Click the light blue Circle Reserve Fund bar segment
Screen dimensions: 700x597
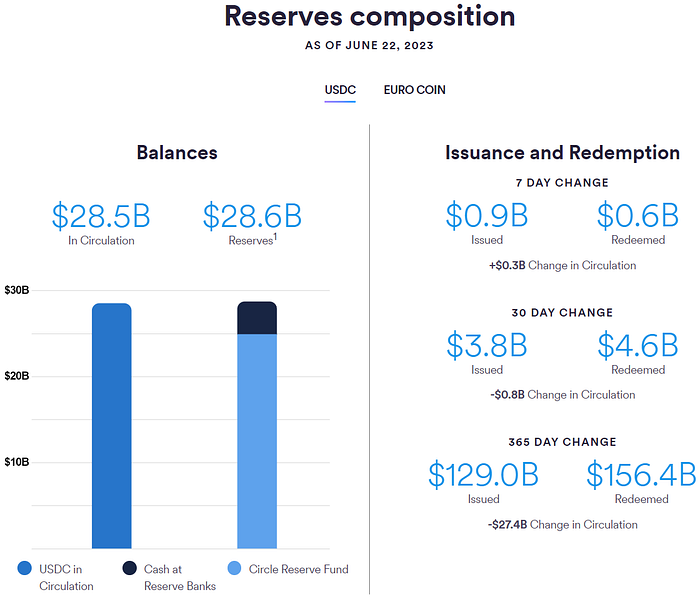[x=257, y=440]
